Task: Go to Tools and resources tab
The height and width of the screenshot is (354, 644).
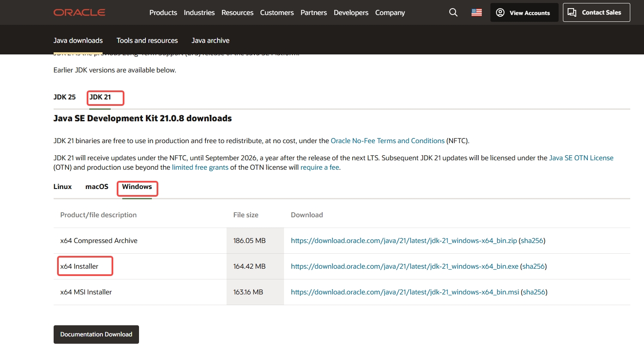Action: click(x=147, y=40)
